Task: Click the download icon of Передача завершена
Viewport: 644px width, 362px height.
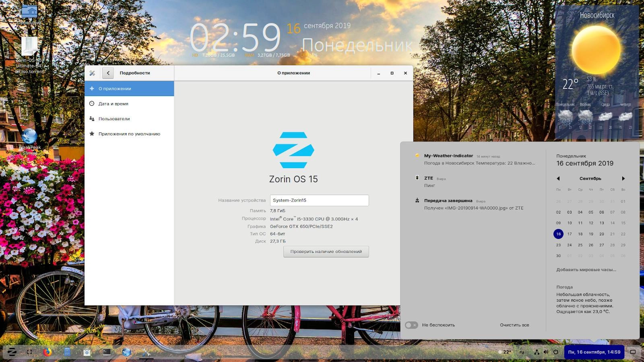Action: 417,200
